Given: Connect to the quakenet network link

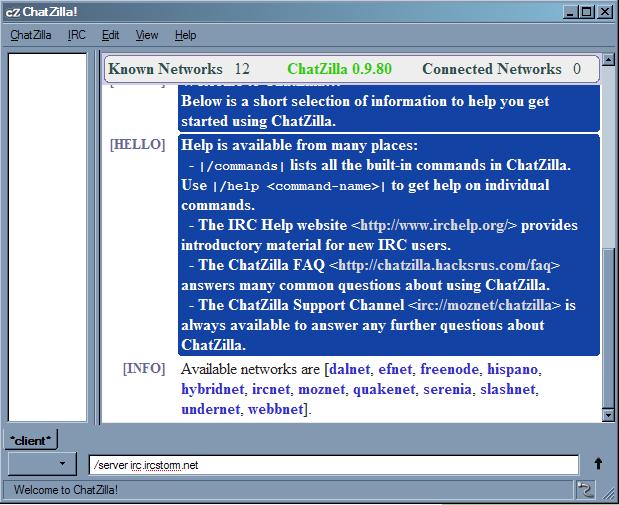Looking at the screenshot, I should (384, 389).
